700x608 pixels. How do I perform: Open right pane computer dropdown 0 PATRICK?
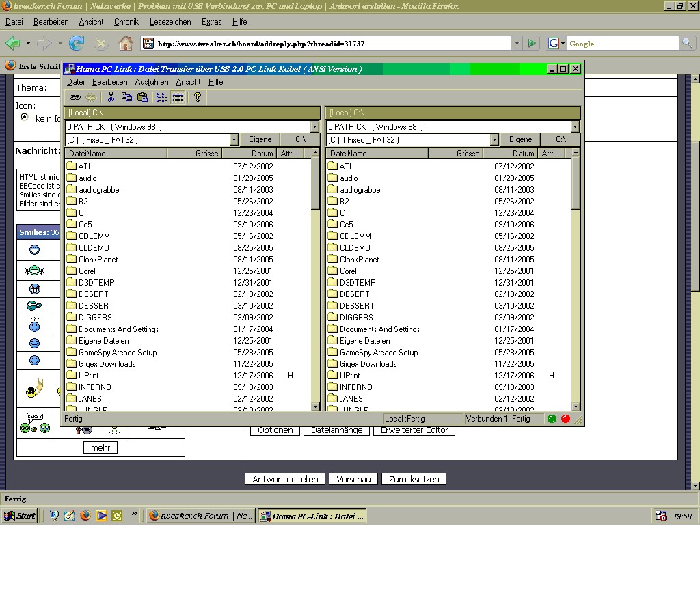[575, 126]
